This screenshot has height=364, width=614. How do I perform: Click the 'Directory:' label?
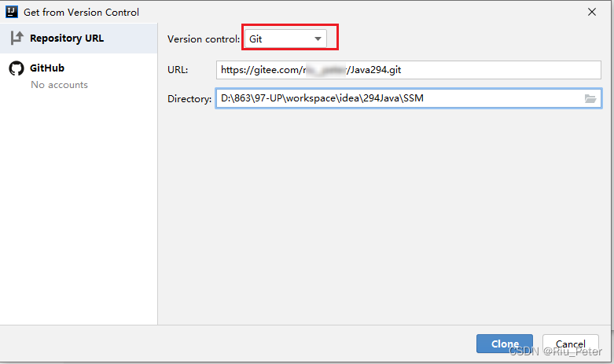pyautogui.click(x=189, y=98)
